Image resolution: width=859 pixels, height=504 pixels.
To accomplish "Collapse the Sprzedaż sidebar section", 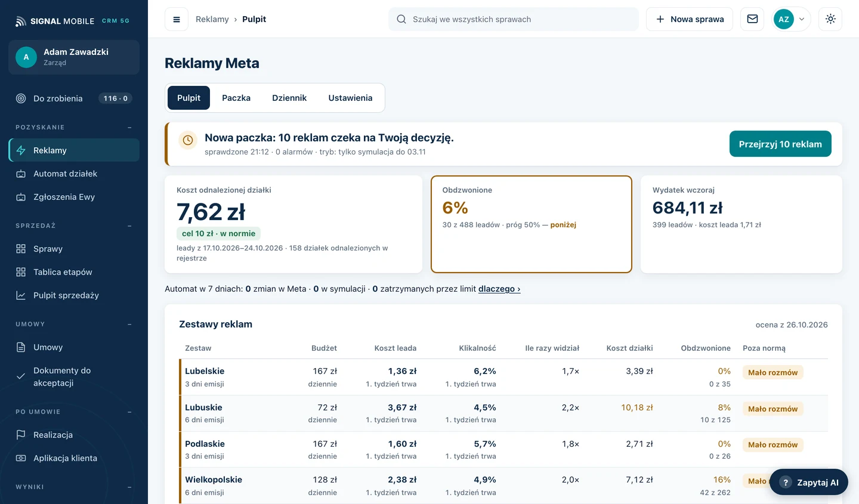I will click(129, 225).
